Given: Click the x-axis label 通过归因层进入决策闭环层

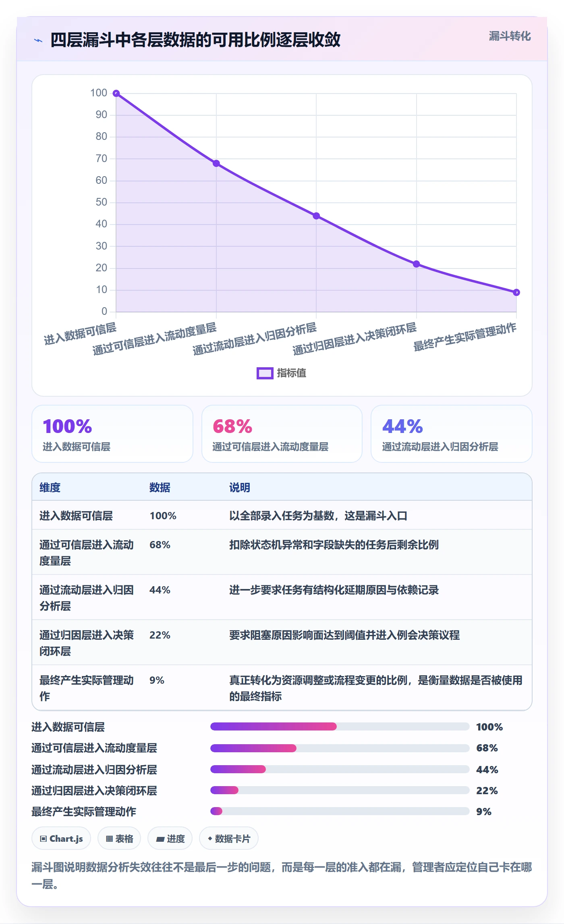Looking at the screenshot, I should 355,339.
